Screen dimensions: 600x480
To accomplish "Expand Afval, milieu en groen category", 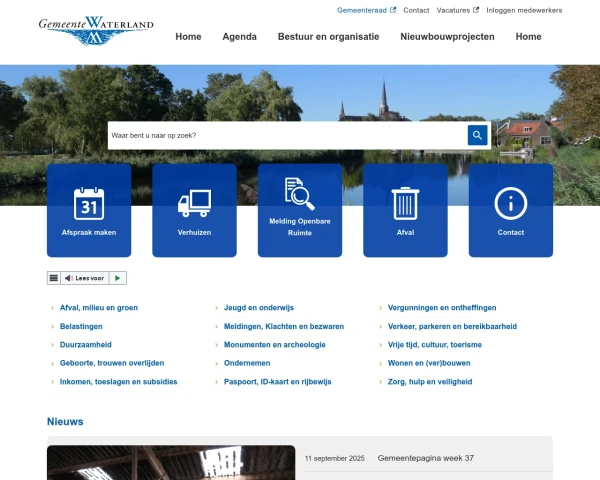I will pyautogui.click(x=99, y=308).
